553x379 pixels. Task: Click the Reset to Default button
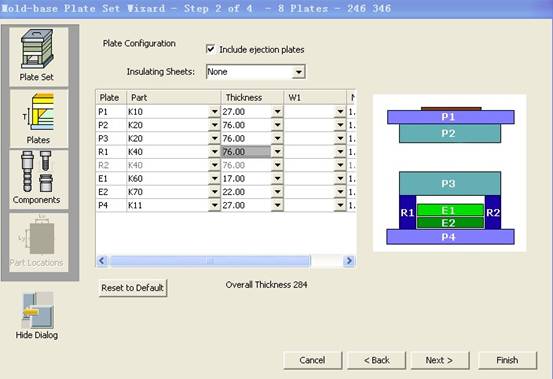point(133,288)
